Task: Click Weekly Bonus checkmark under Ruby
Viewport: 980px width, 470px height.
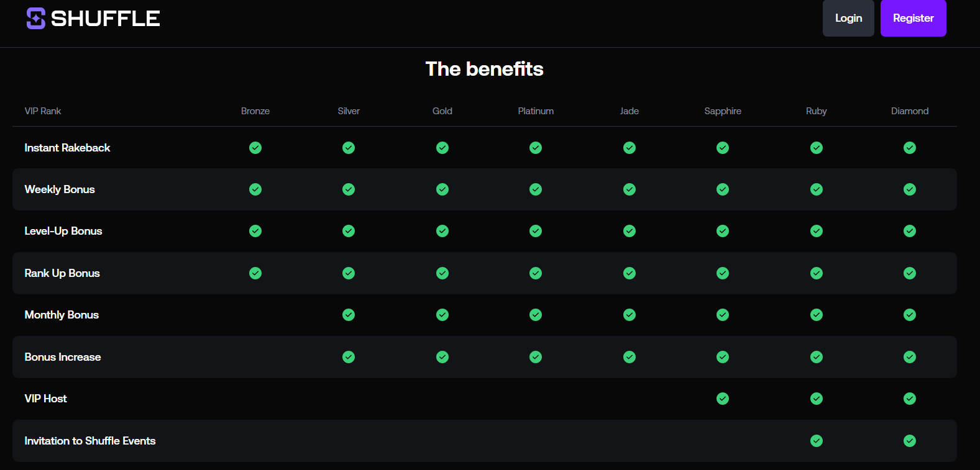Action: coord(817,189)
